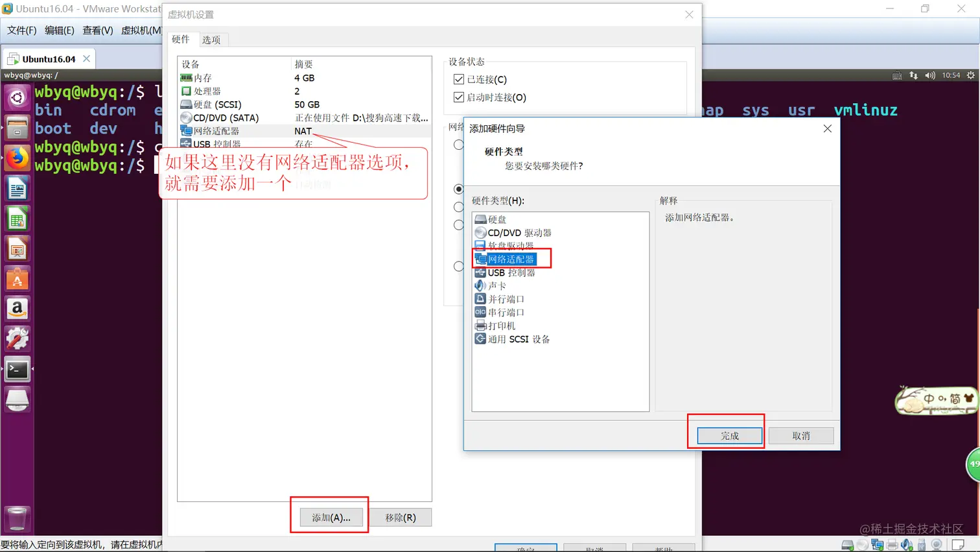The height and width of the screenshot is (552, 980).
Task: Open 文件(F) menu in VMware
Action: [x=22, y=30]
